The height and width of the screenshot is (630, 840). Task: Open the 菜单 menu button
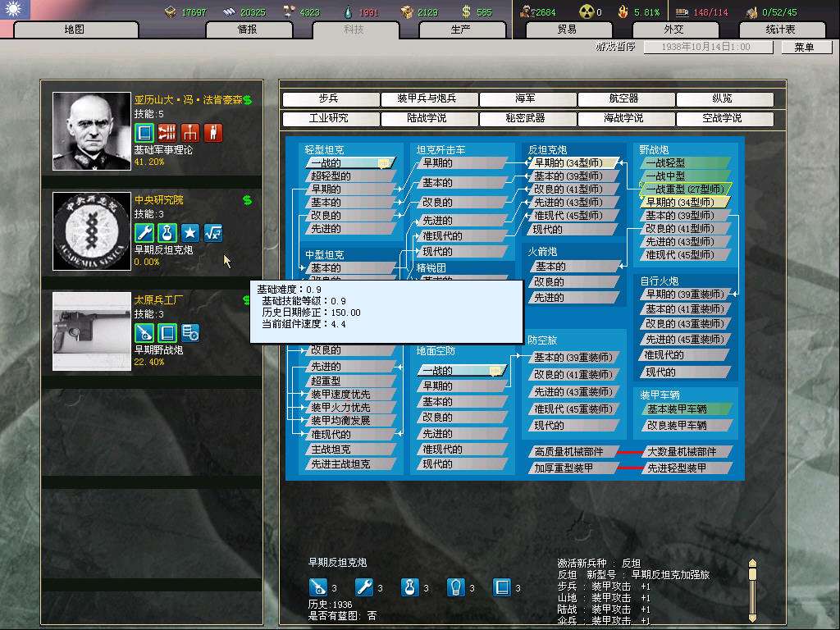click(806, 47)
